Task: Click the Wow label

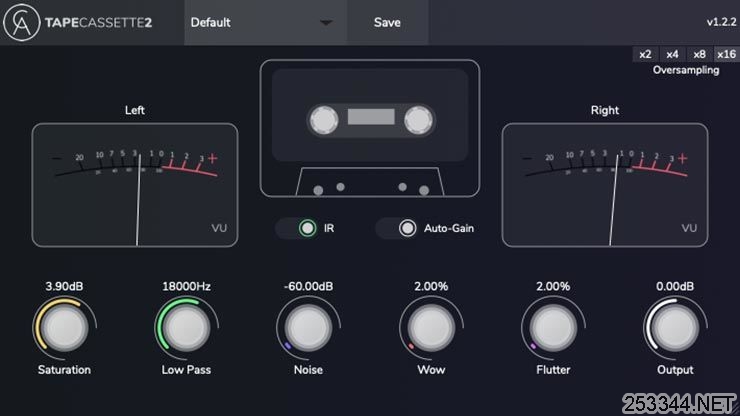Action: coord(431,370)
